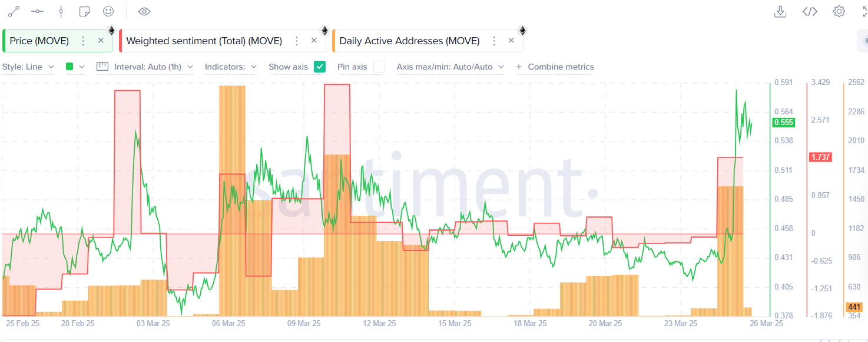868x342 pixels.
Task: Click the Ethereum icon above Weighted sentiment tab
Action: [x=324, y=31]
